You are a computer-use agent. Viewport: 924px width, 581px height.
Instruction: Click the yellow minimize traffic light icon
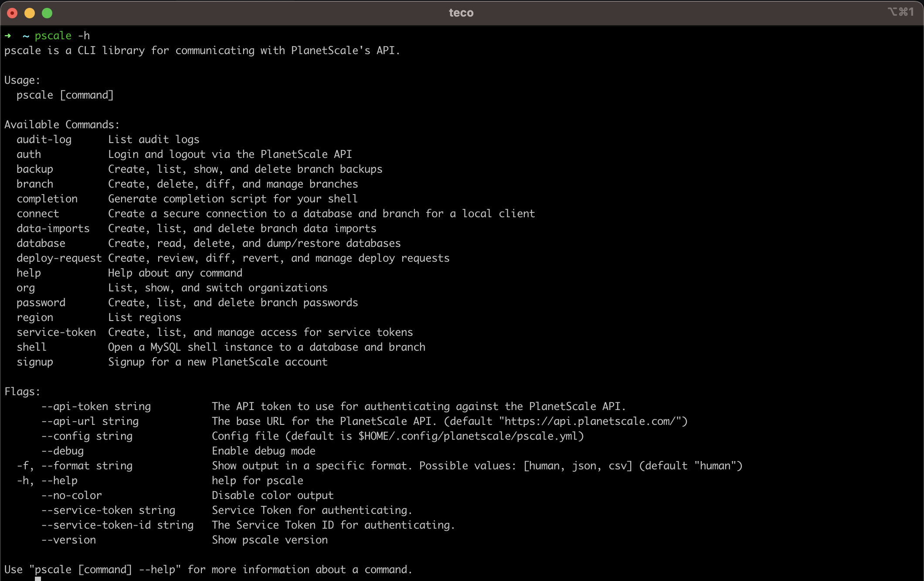(30, 13)
